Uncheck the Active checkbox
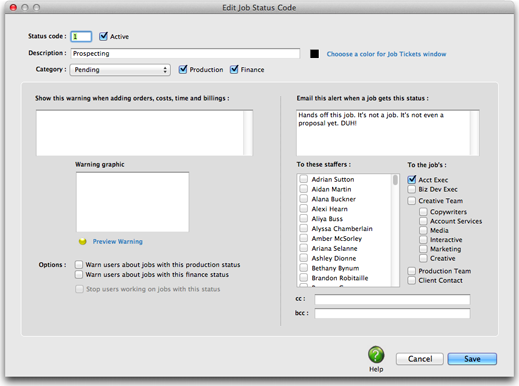Screen dimensions: 519x386 point(103,36)
